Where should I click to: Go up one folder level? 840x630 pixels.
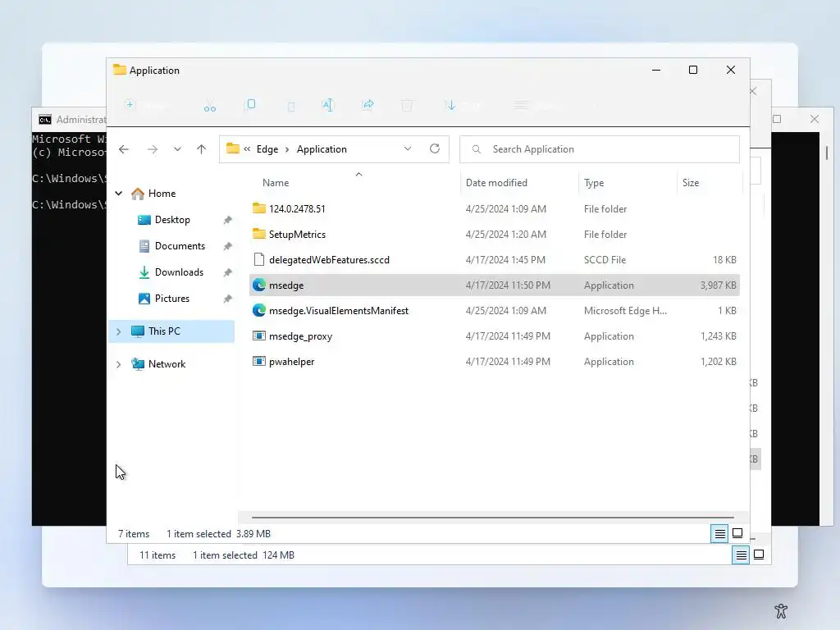click(202, 149)
